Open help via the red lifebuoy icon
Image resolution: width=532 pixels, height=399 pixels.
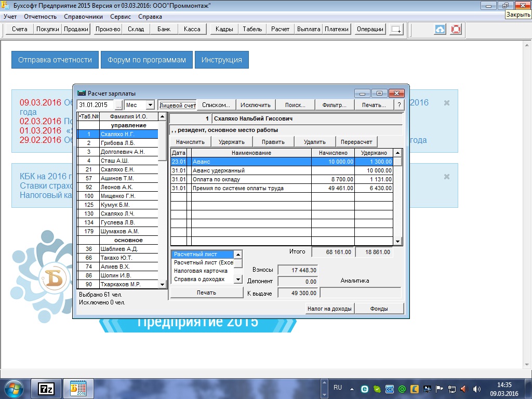456,30
